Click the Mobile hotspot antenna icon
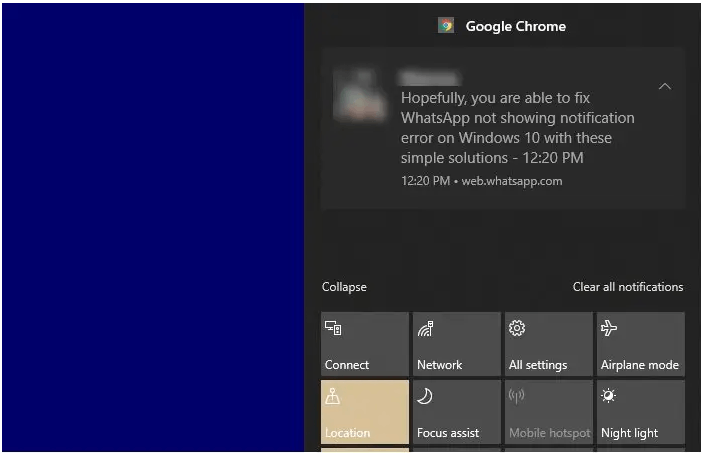 (x=517, y=396)
